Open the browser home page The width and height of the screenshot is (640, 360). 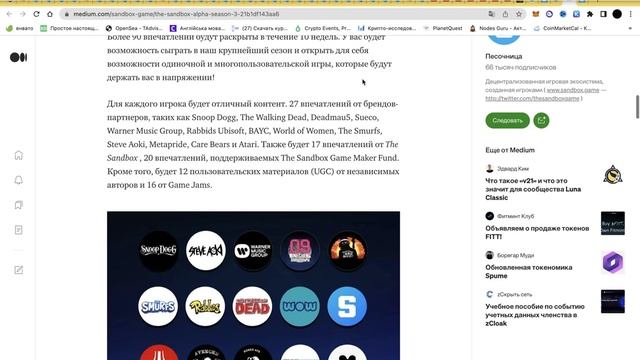pos(50,14)
